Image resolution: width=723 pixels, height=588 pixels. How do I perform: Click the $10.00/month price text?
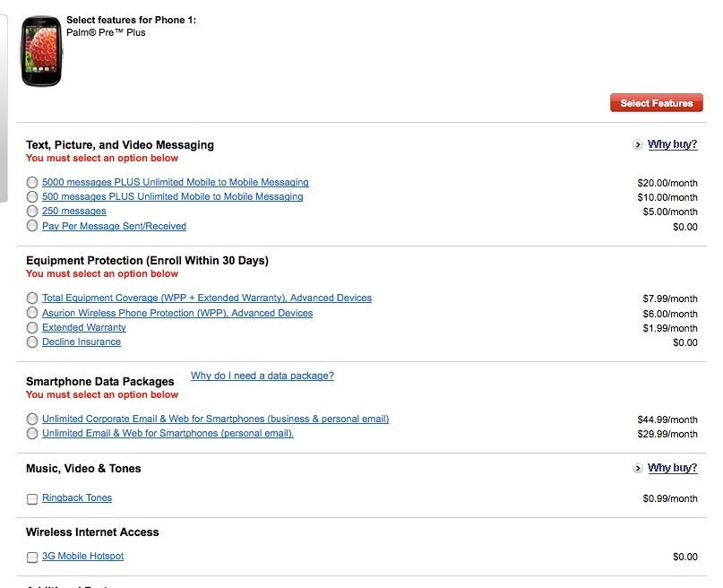click(667, 197)
